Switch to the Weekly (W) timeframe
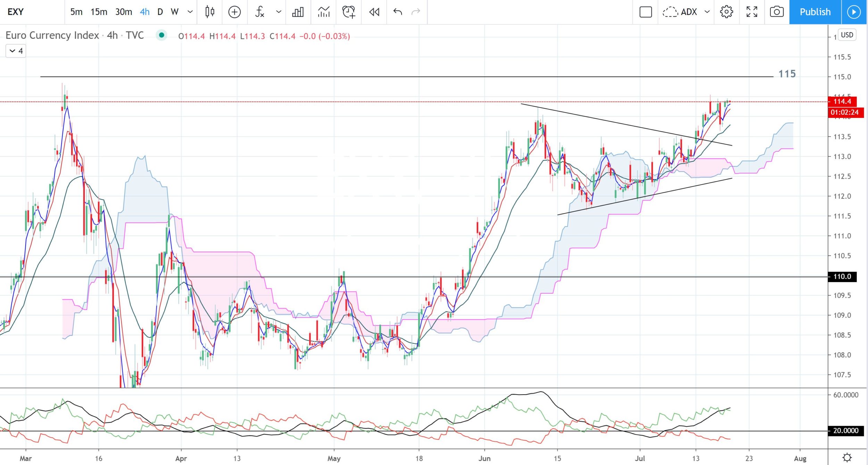The width and height of the screenshot is (868, 465). click(x=175, y=12)
